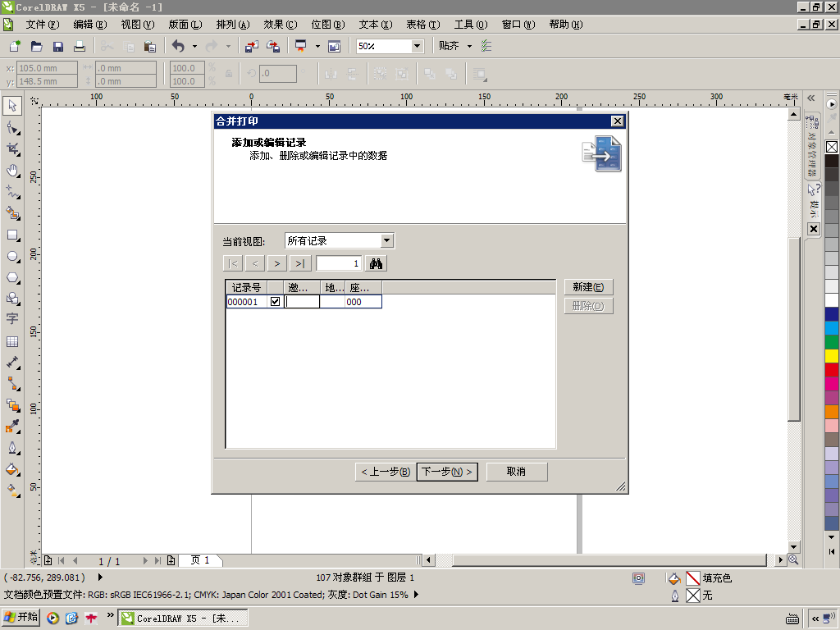The image size is (840, 630).
Task: Cancel the merge print dialog via 取消
Action: click(x=517, y=472)
